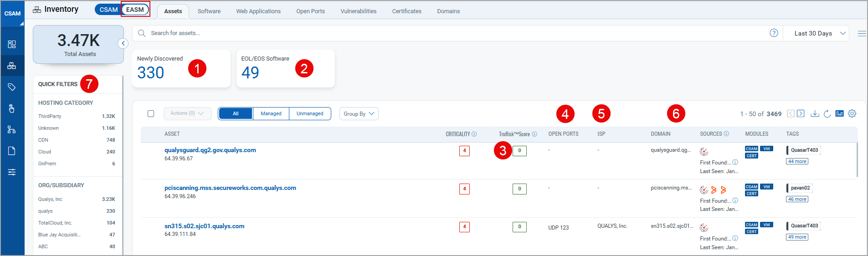Tick the select-all assets checkbox

(x=151, y=113)
